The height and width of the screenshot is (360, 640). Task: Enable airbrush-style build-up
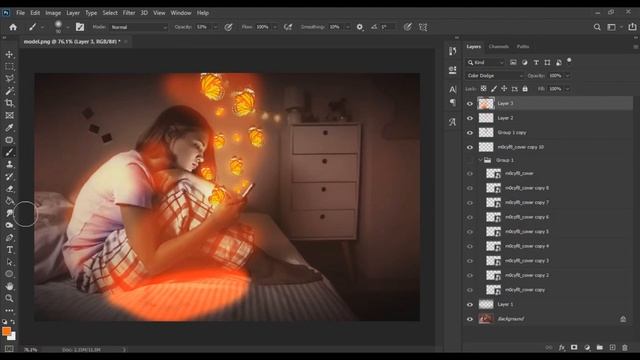pos(288,27)
